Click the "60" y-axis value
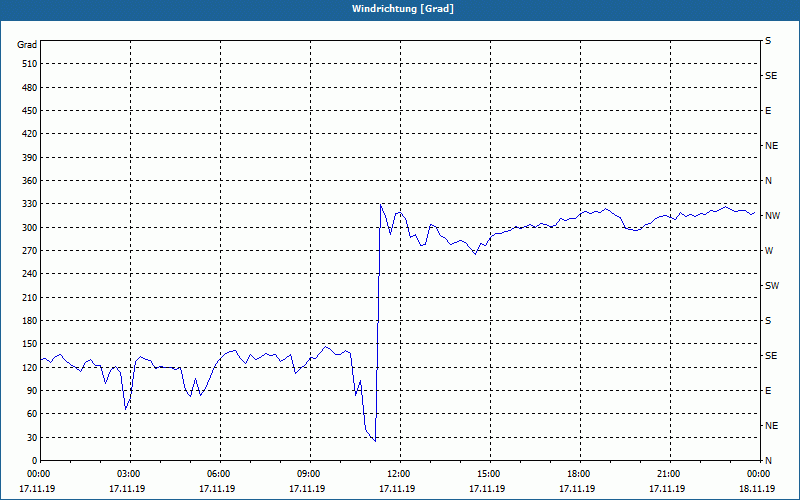The width and height of the screenshot is (800, 500). 32,414
